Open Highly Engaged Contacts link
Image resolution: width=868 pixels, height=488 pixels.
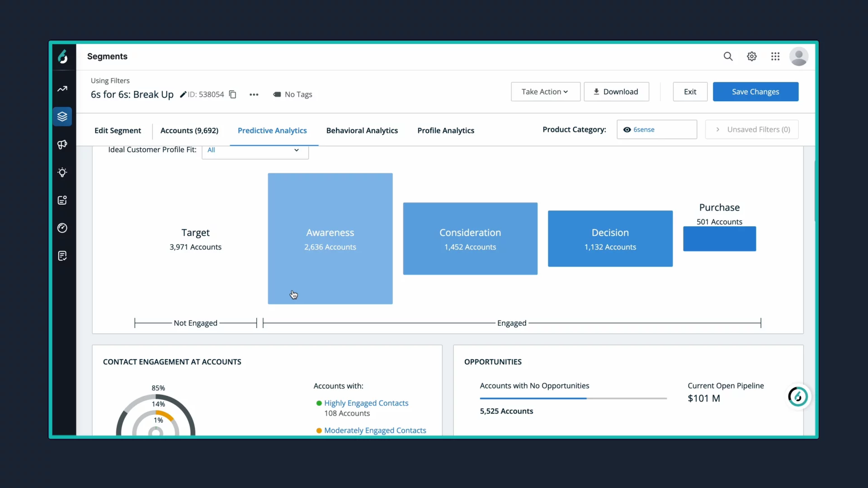click(366, 403)
